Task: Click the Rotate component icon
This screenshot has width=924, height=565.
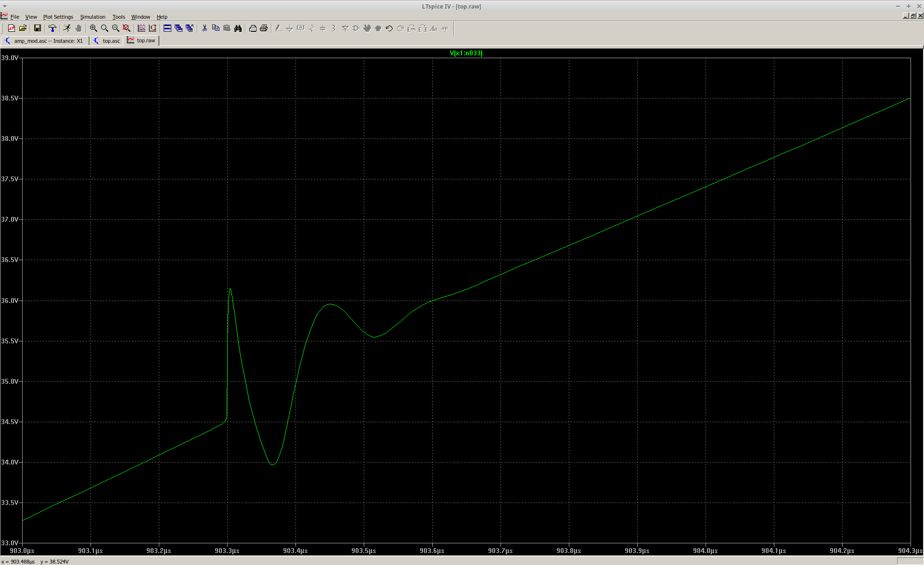Action: (411, 28)
